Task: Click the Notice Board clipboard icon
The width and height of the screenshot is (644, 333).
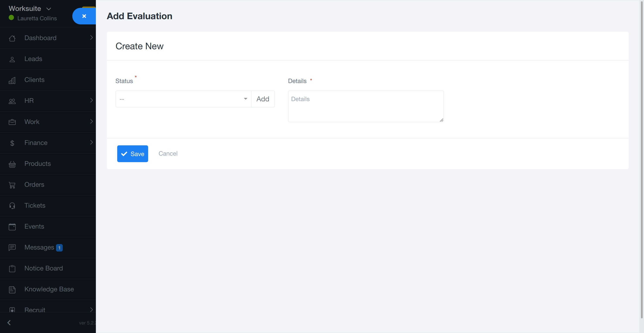Action: [12, 268]
